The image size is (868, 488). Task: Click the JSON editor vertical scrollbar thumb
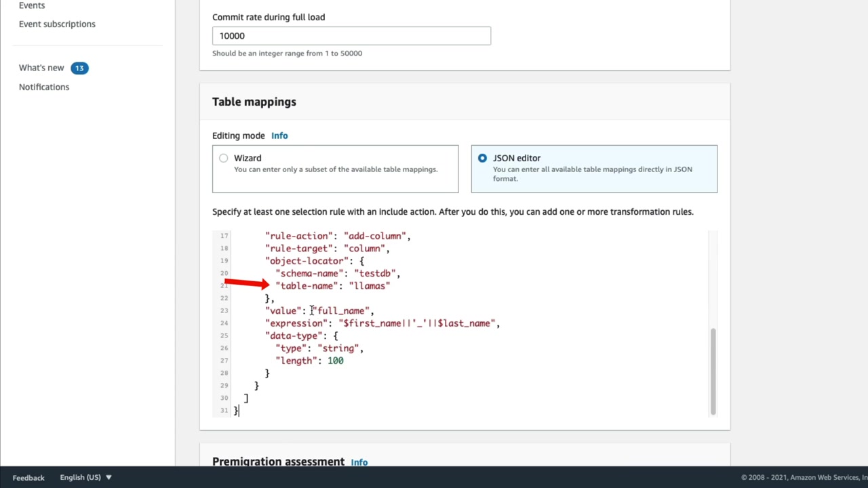pyautogui.click(x=713, y=371)
